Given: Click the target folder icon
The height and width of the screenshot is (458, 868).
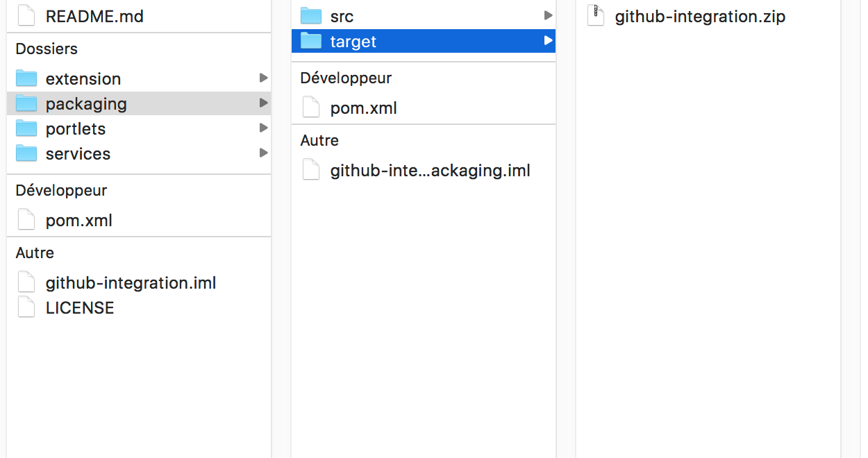Looking at the screenshot, I should [x=311, y=41].
